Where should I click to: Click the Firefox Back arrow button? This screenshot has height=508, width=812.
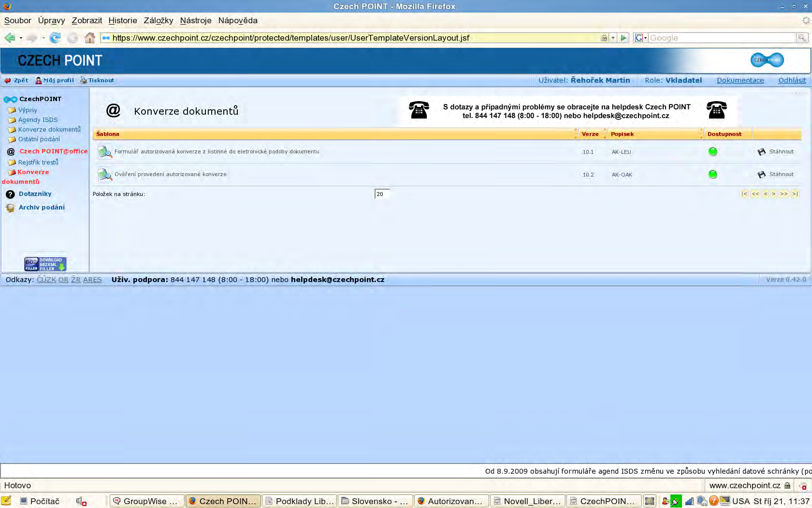9,38
